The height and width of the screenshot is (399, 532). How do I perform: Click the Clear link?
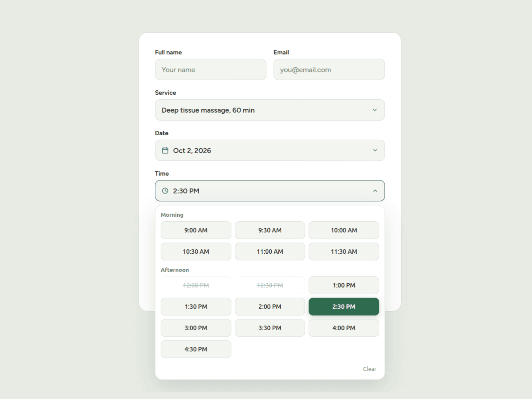370,369
